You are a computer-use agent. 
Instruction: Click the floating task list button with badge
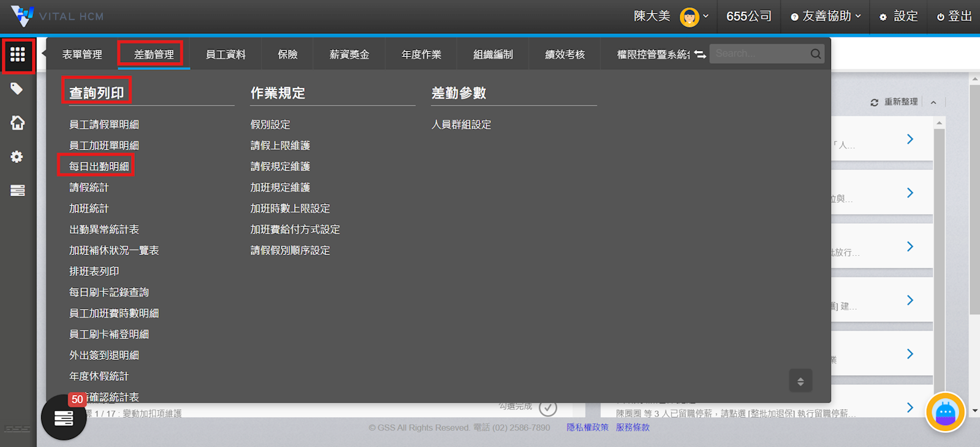(64, 418)
